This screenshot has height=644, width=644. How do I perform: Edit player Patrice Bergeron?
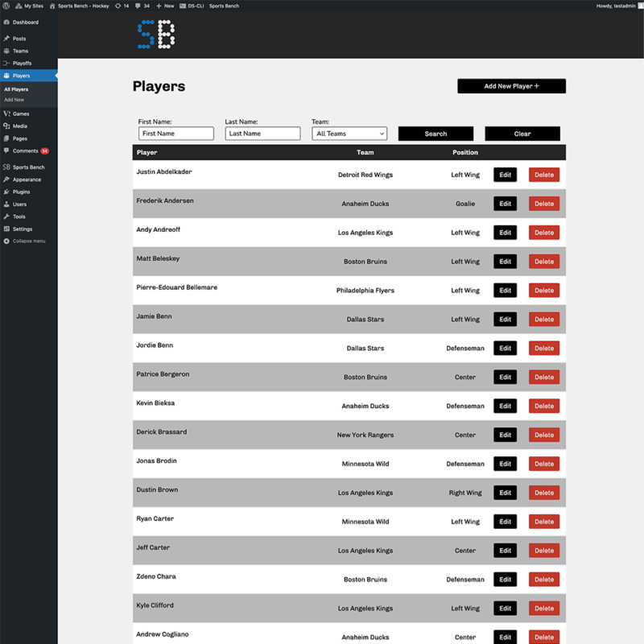(506, 377)
